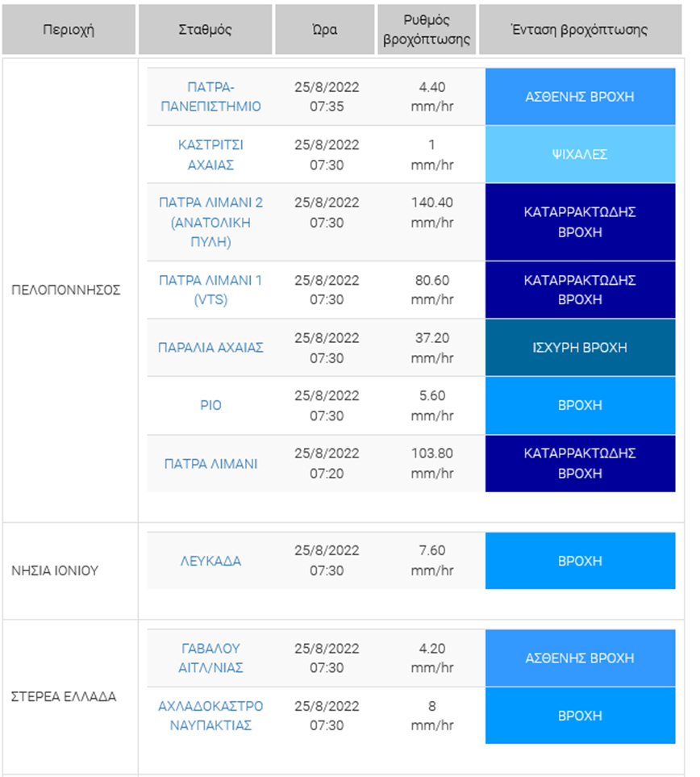Click the ΠΑΤΡΑ ΛΙΜΑΝΙ station at 07:20
This screenshot has height=777, width=700.
(x=210, y=464)
